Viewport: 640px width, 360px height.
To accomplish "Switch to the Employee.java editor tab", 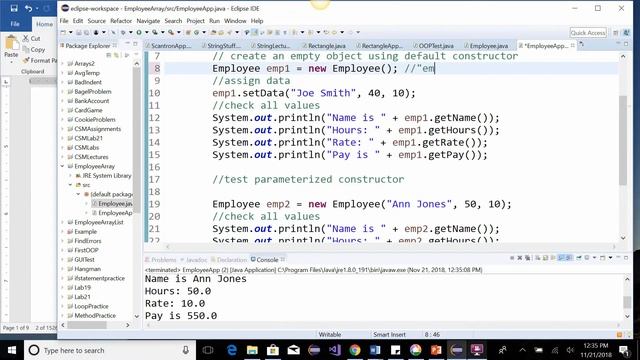I will click(488, 46).
